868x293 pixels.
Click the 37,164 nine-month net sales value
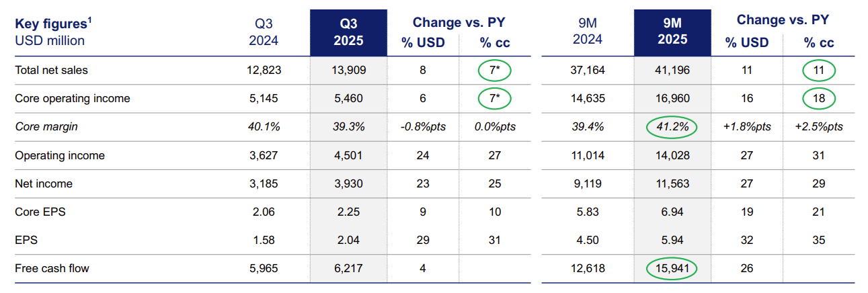coord(588,70)
